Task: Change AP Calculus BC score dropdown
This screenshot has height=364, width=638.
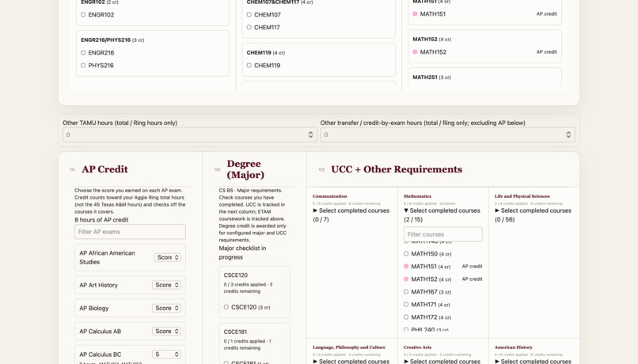Action: tap(167, 355)
